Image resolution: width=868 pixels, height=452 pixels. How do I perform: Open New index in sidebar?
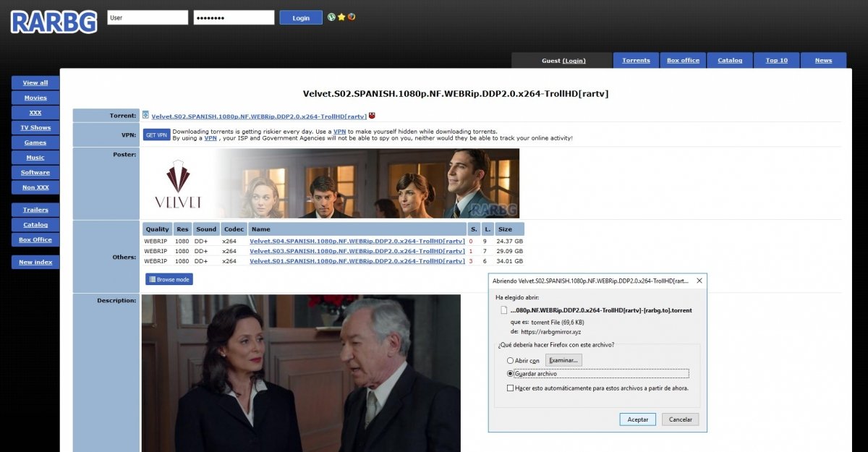pos(35,262)
